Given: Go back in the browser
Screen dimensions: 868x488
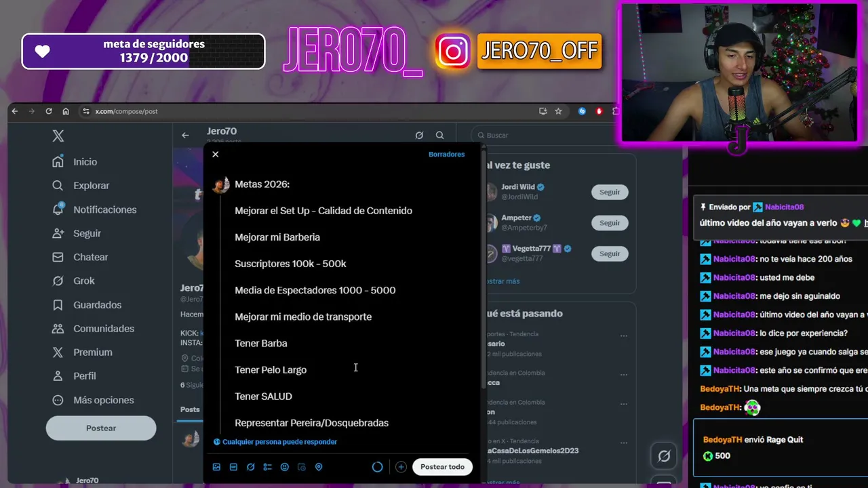Looking at the screenshot, I should 16,111.
